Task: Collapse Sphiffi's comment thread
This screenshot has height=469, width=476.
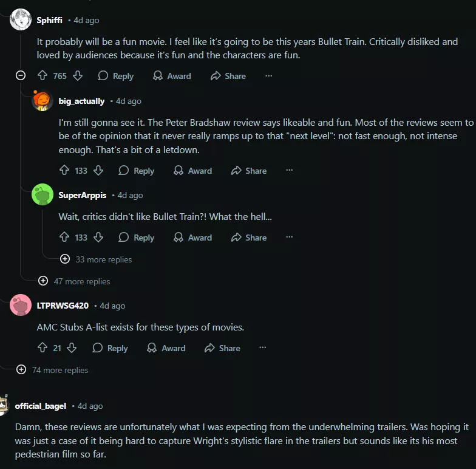Action: [x=21, y=75]
